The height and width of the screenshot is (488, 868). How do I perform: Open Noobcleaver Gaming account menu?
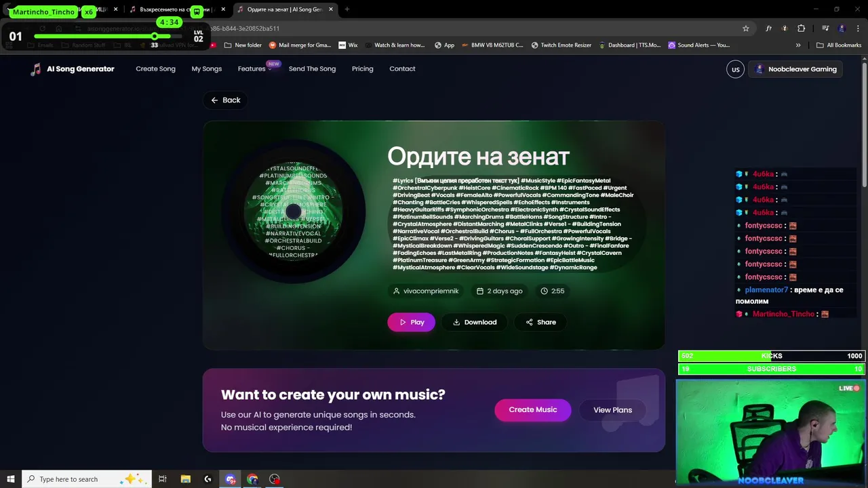point(795,69)
